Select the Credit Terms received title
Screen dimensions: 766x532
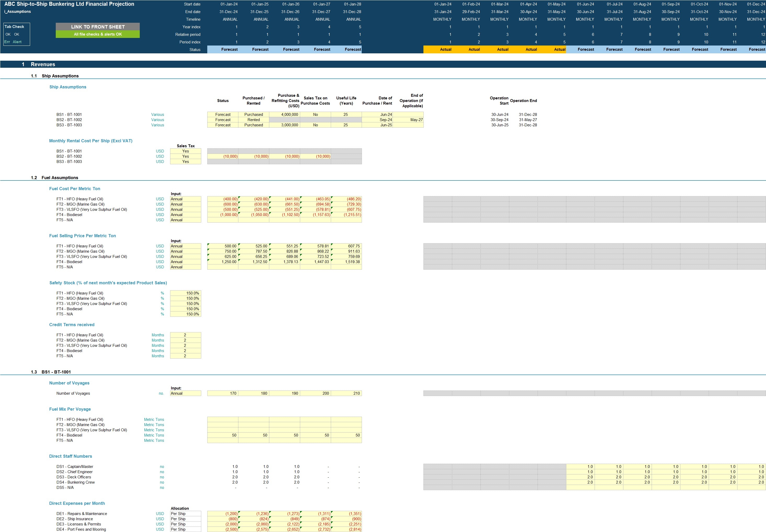coord(72,325)
